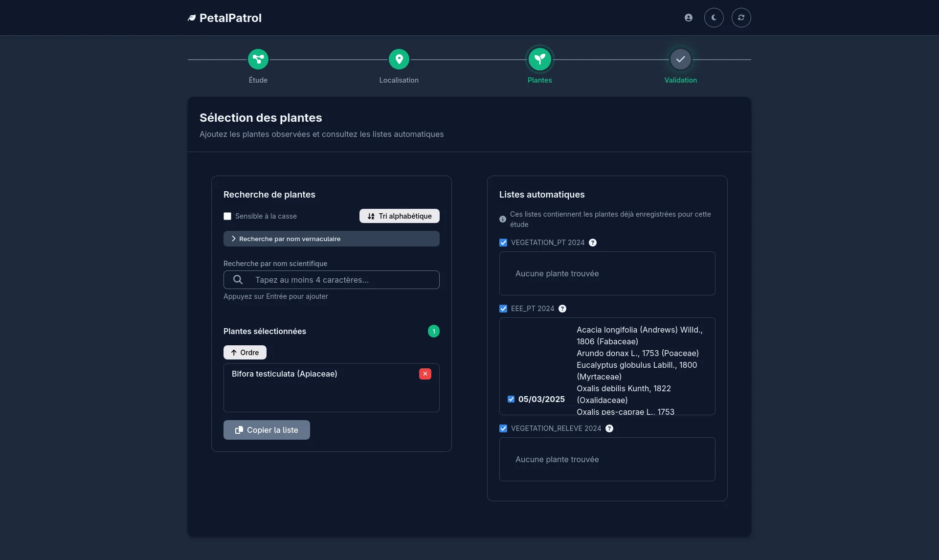This screenshot has width=939, height=560.
Task: Click the Plantes step label
Action: coord(540,80)
